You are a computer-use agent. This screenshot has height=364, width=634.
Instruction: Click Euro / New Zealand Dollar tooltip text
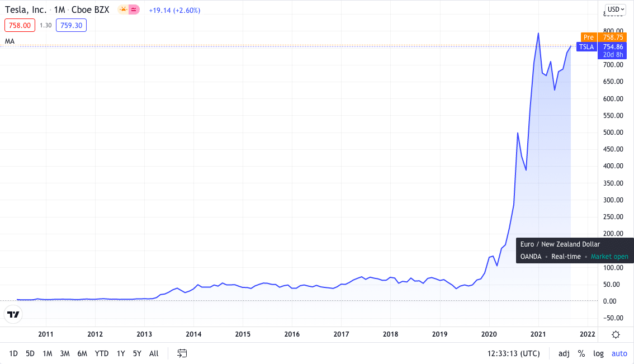560,244
